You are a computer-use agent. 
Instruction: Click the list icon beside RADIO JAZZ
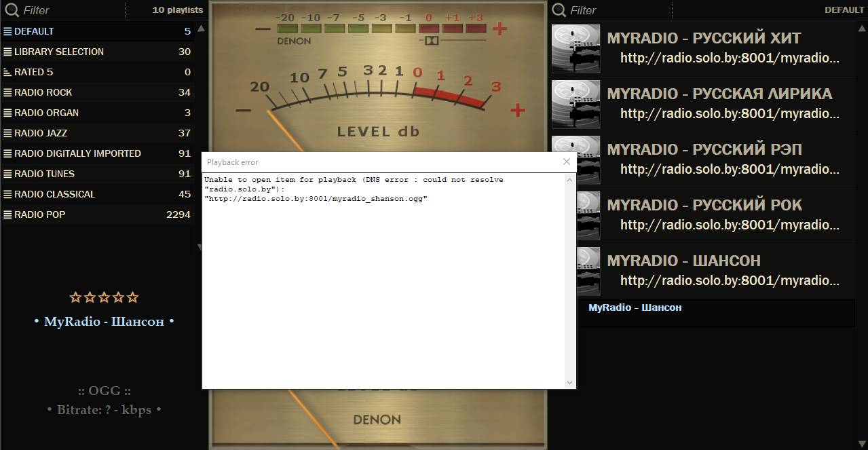coord(7,133)
